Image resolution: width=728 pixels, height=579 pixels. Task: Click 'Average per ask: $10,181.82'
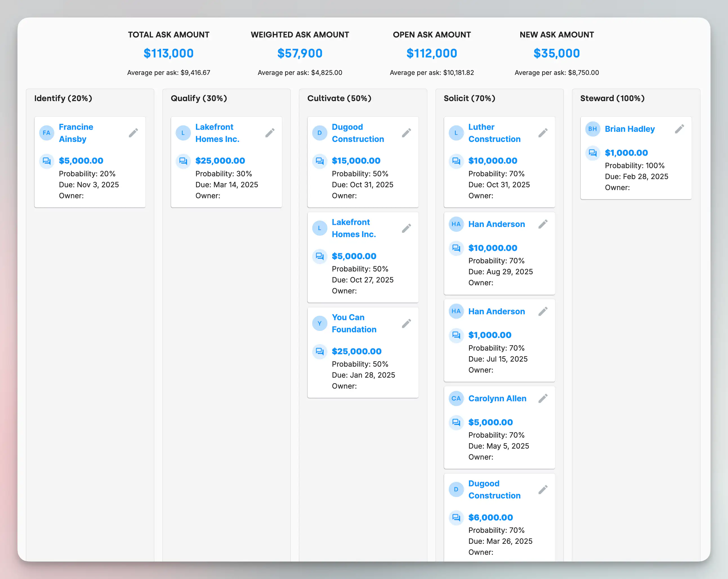(x=432, y=73)
